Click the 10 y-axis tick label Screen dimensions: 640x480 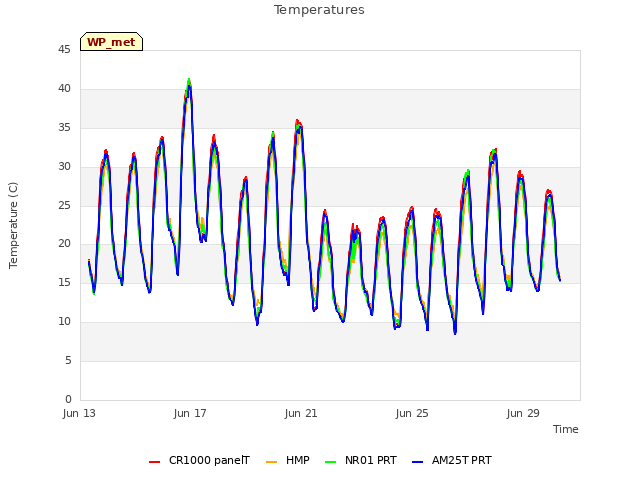(x=64, y=322)
